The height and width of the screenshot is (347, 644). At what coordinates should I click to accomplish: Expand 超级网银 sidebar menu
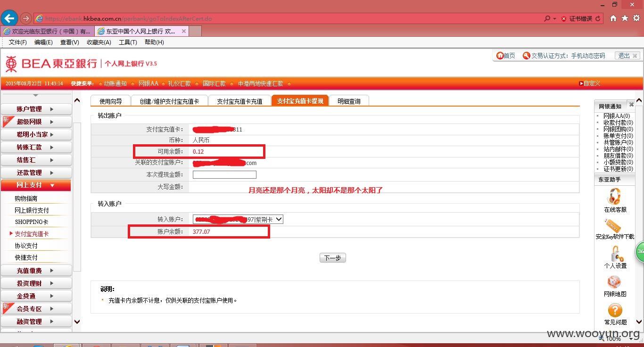point(36,122)
